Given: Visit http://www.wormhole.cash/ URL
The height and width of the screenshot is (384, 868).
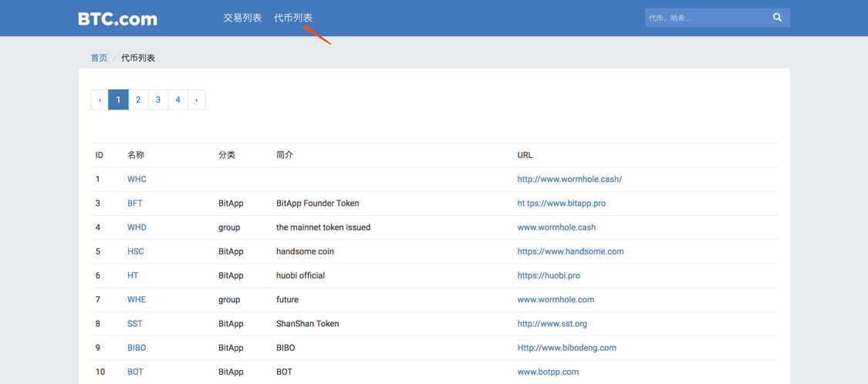Looking at the screenshot, I should click(x=569, y=179).
